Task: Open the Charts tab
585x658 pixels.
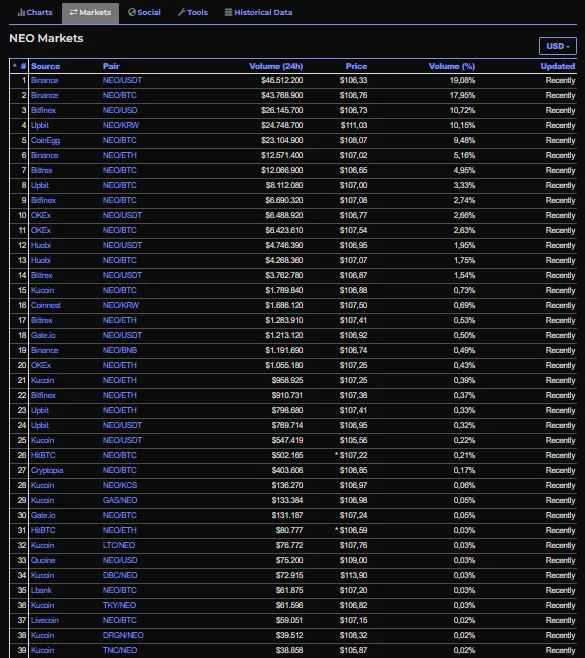Action: click(35, 13)
